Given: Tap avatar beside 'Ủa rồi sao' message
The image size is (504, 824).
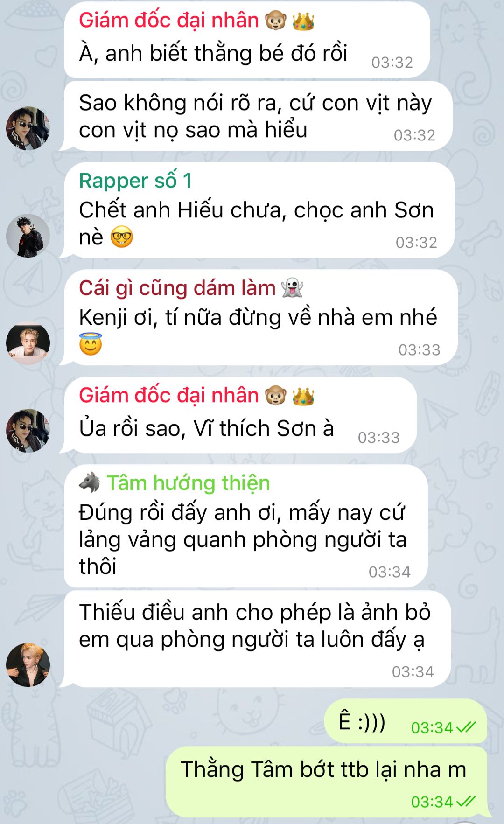Looking at the screenshot, I should point(28,431).
